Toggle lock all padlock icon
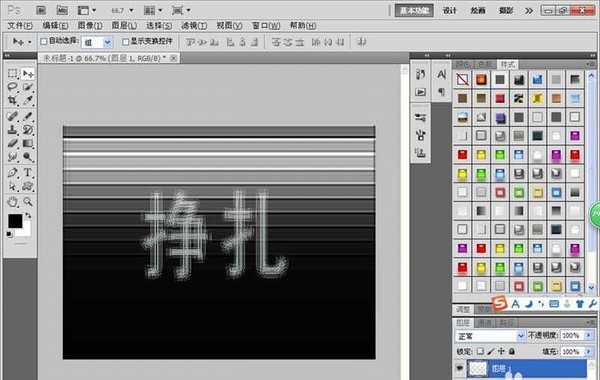600x380 pixels. (512, 351)
